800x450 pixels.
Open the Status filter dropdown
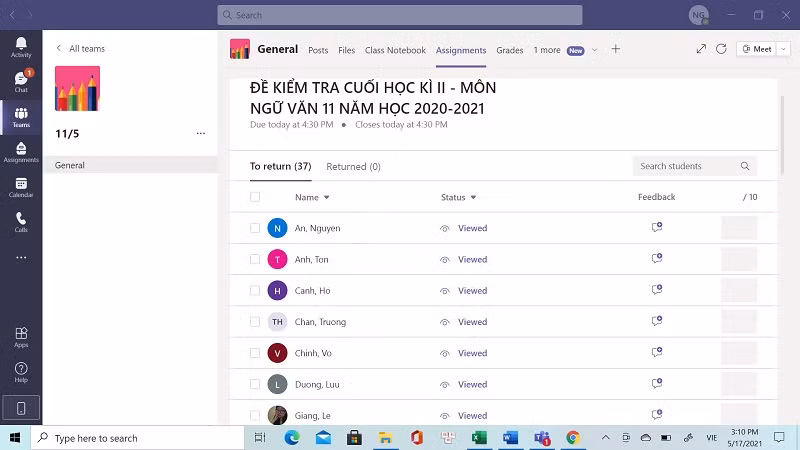tap(473, 198)
